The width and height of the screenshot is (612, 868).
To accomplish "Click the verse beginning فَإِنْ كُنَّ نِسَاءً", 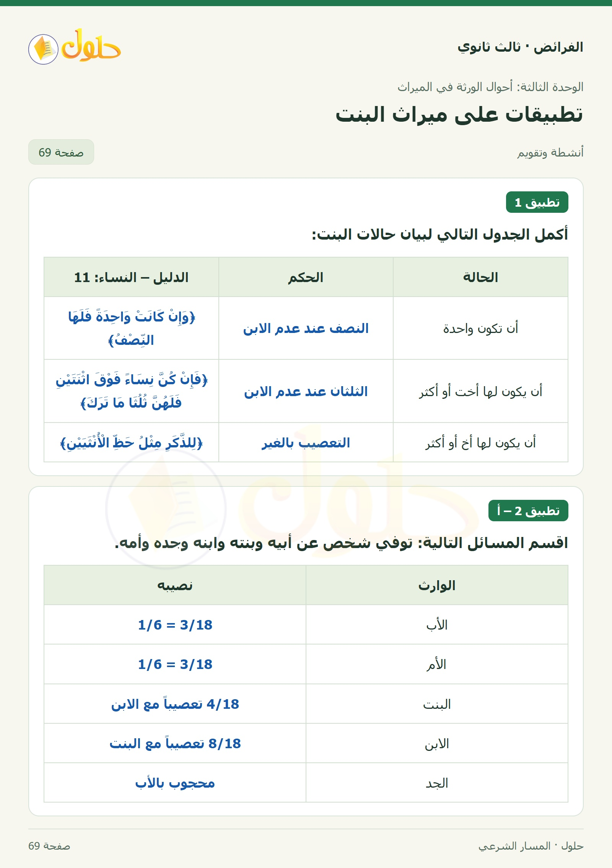I will pos(131,391).
